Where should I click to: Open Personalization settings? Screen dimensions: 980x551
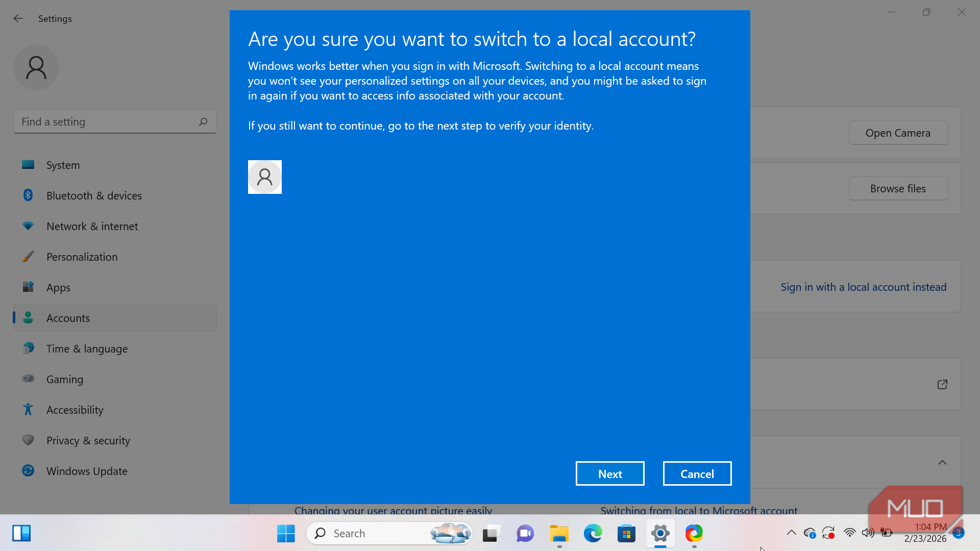pos(115,257)
